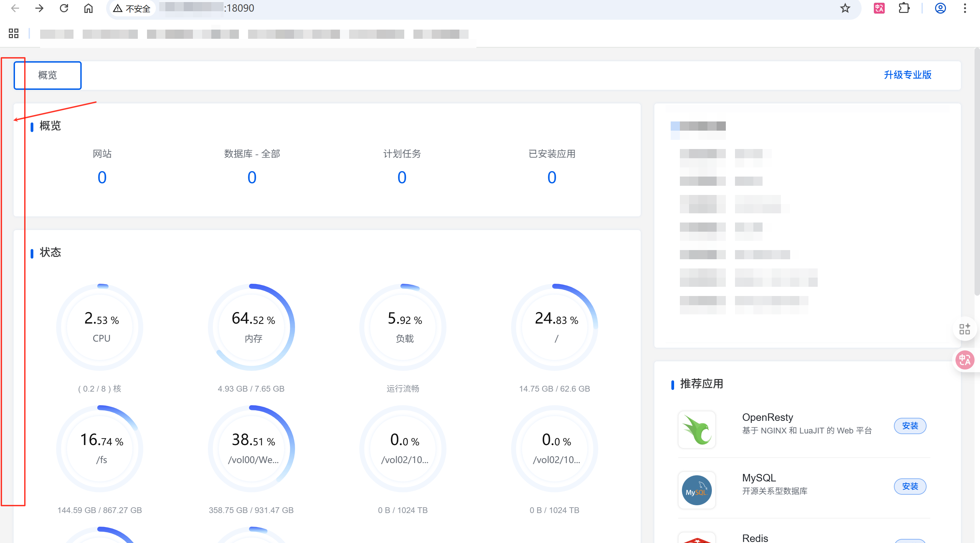Open the browser profile icon
Viewport: 980px width, 543px height.
pyautogui.click(x=940, y=8)
